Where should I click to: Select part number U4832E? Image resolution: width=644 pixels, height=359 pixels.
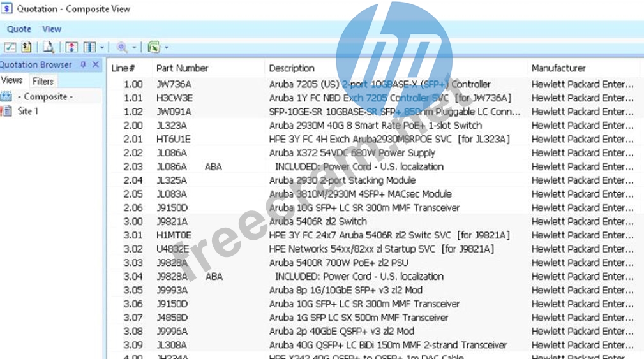[172, 249]
